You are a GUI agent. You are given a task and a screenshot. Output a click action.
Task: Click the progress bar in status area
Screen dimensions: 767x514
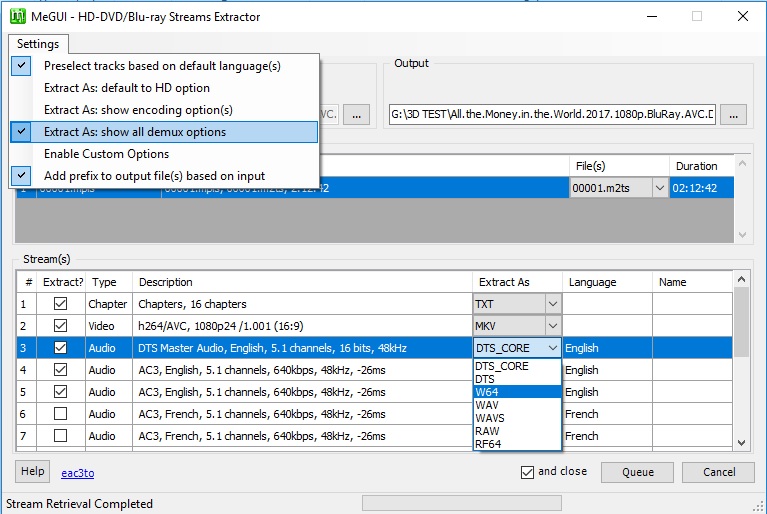point(462,503)
